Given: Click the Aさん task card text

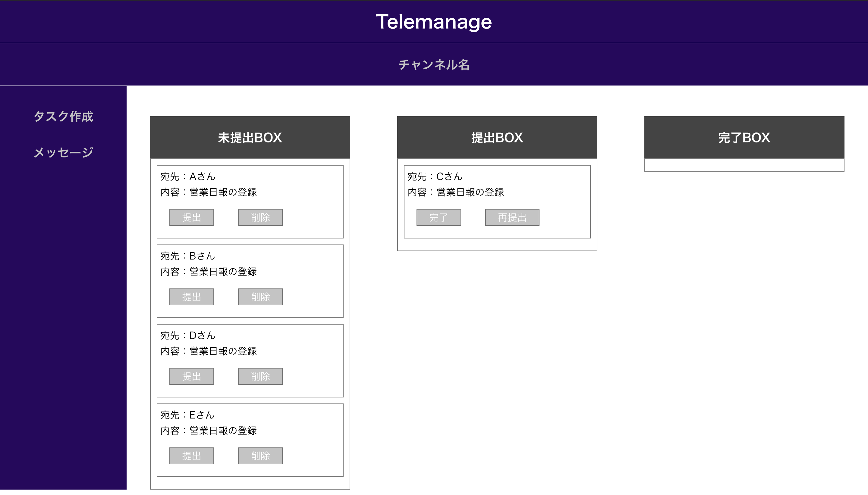Looking at the screenshot, I should click(208, 185).
